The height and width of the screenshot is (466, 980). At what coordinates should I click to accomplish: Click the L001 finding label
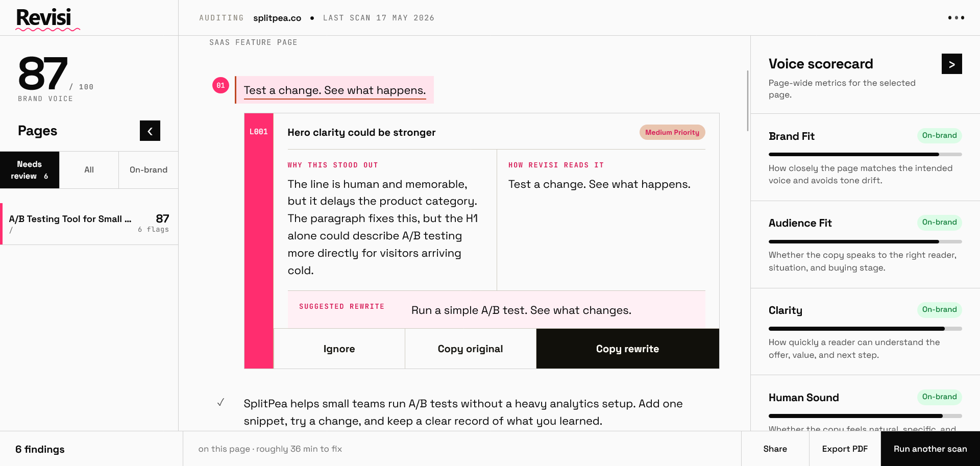tap(259, 132)
